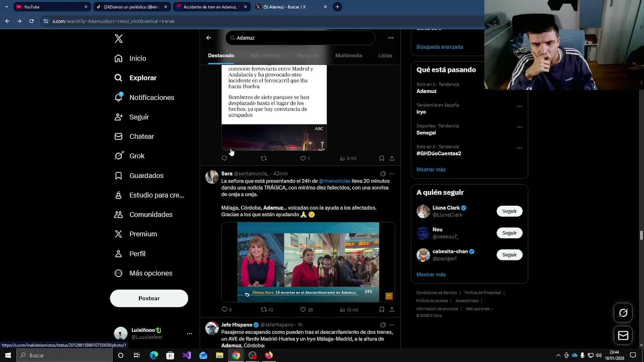Open more options on Sara's post
Screen dimensions: 644x362
pos(392,174)
